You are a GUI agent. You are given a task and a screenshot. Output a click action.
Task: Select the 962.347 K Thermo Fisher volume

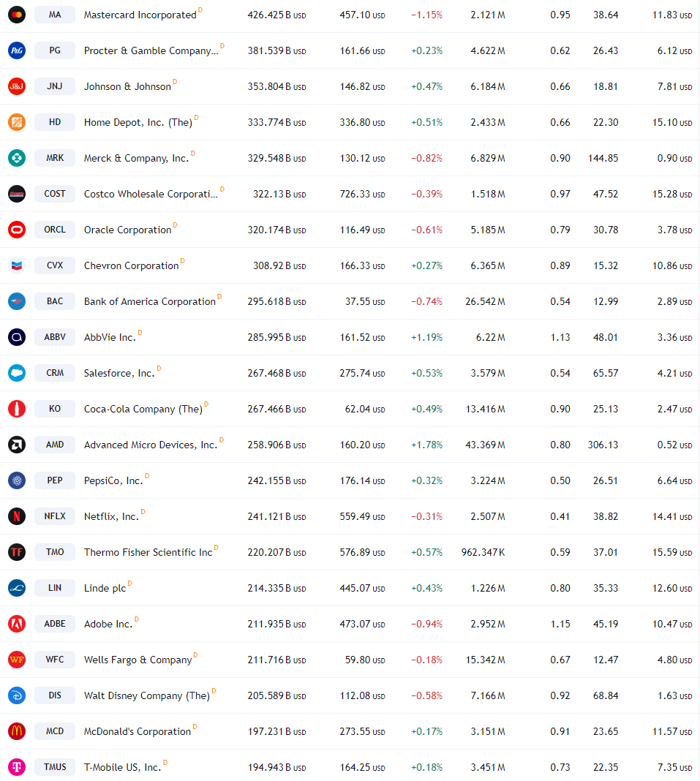(x=483, y=552)
